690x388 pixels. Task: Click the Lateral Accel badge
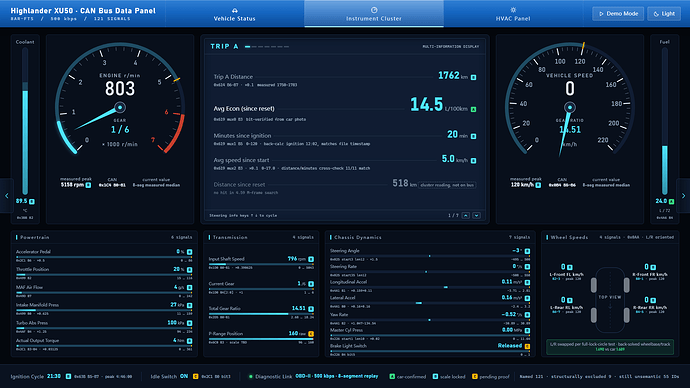tap(527, 299)
